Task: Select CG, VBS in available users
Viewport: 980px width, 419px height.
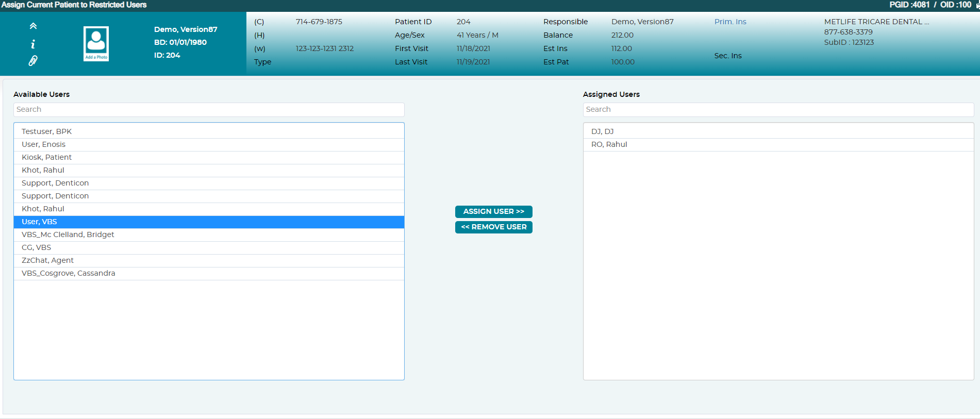Action: [209, 247]
